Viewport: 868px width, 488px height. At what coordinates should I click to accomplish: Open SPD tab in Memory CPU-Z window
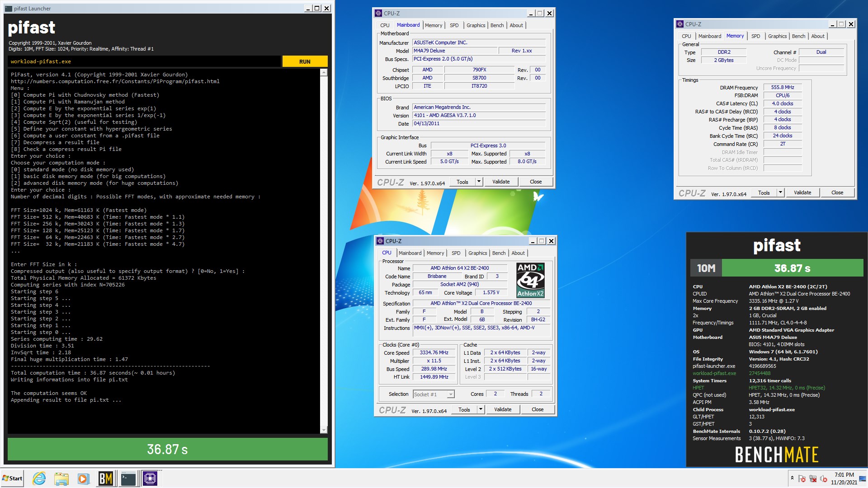pos(755,36)
